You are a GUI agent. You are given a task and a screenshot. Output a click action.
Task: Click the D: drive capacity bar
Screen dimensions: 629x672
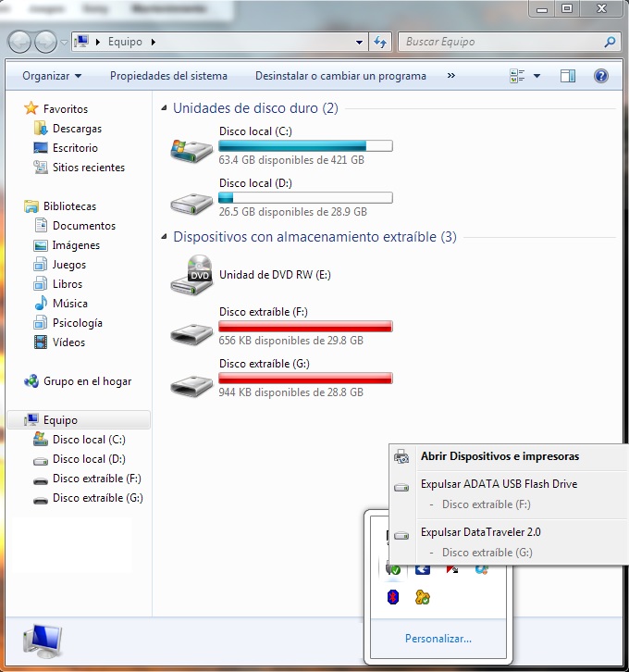(x=305, y=197)
